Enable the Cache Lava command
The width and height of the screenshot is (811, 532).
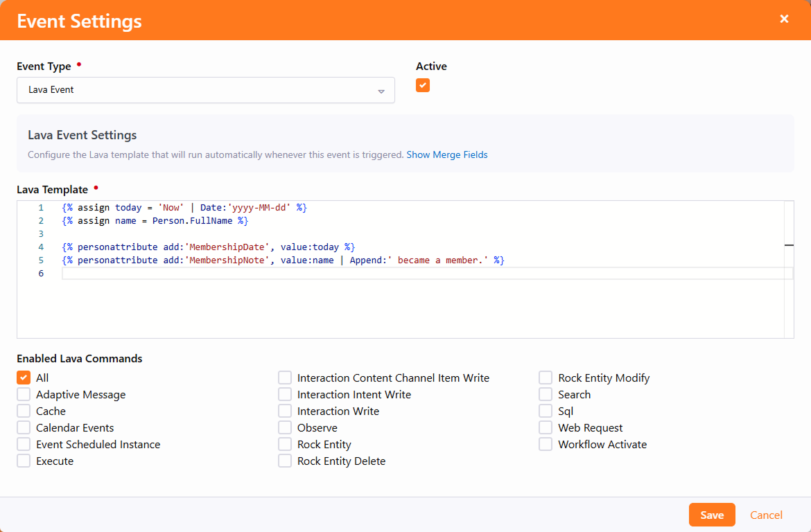[24, 411]
